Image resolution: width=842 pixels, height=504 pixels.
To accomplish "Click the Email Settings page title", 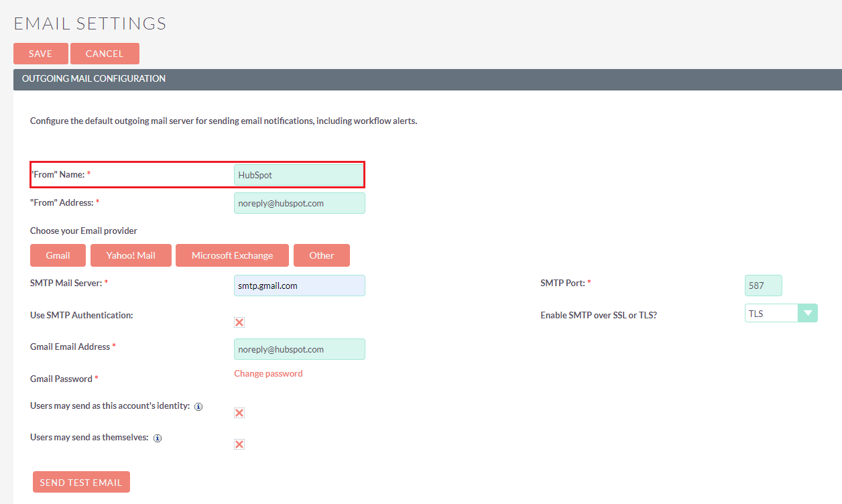I will (x=90, y=23).
